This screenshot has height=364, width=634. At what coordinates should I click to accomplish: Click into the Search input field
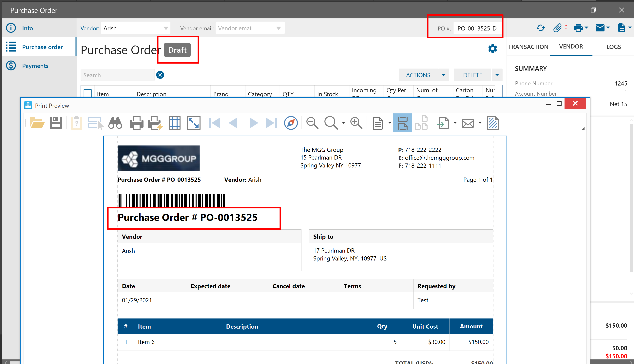coord(118,75)
